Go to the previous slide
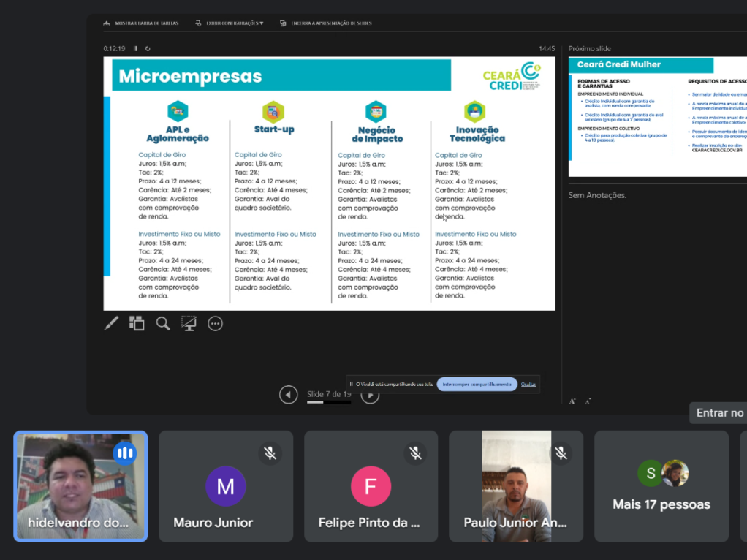 click(x=288, y=395)
